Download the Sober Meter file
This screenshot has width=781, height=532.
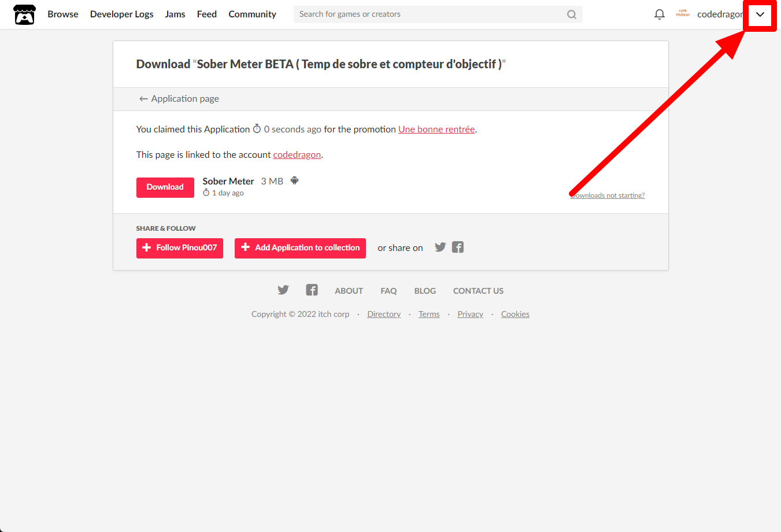click(165, 187)
